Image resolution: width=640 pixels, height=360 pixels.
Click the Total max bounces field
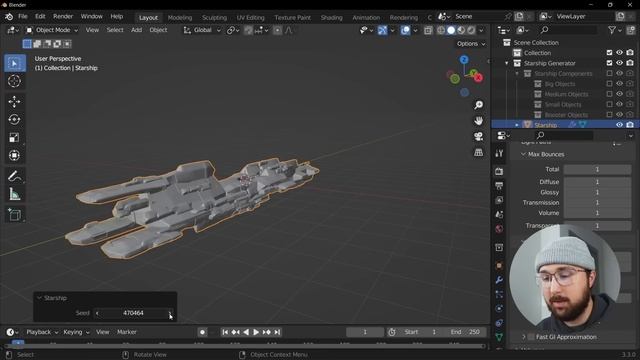pos(597,169)
